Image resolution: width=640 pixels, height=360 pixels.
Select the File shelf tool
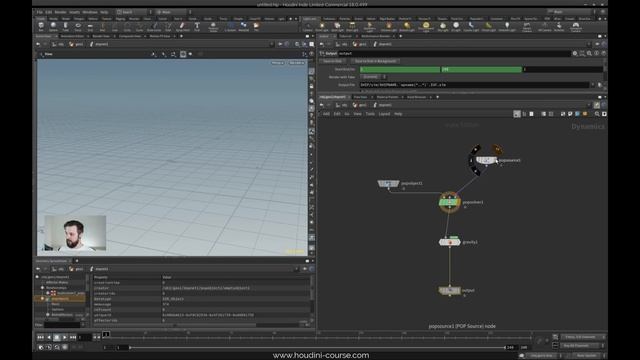click(x=256, y=27)
